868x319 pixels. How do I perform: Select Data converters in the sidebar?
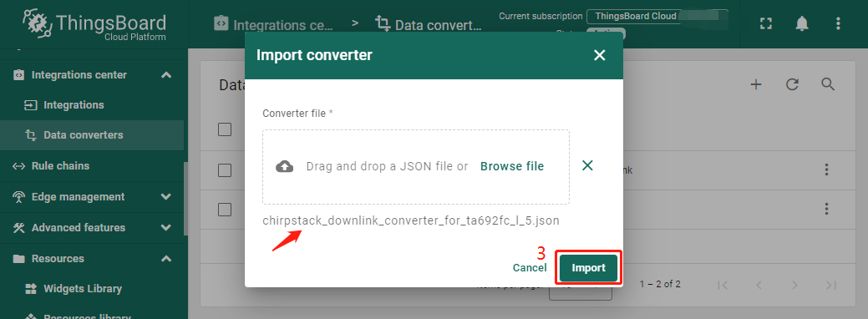pyautogui.click(x=92, y=135)
